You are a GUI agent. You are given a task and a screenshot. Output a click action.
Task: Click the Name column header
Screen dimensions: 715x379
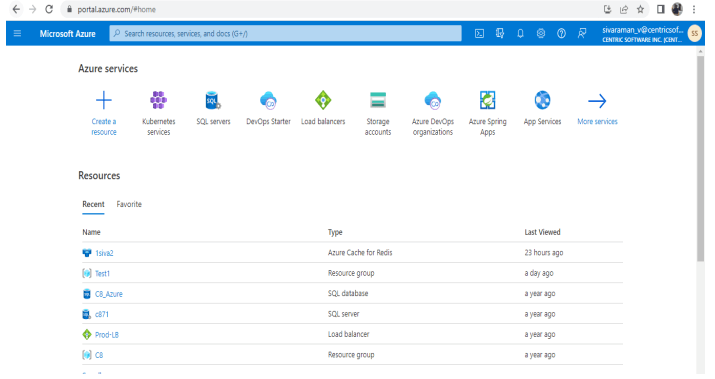91,232
